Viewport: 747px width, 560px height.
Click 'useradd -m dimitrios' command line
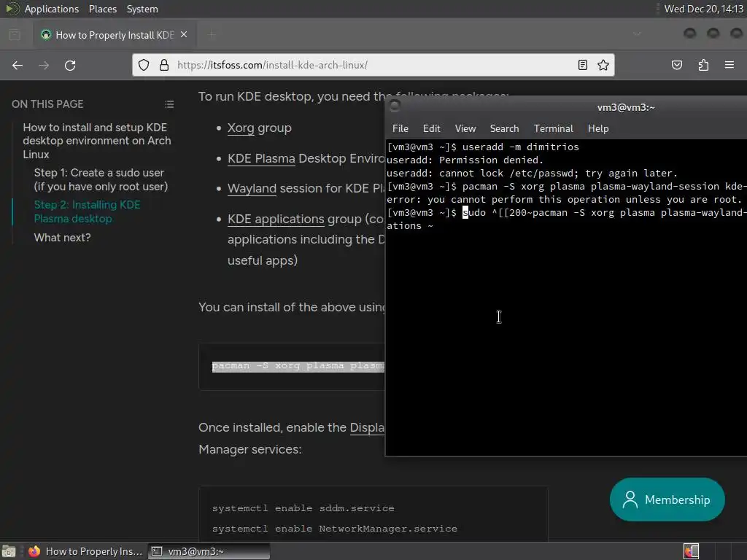483,147
